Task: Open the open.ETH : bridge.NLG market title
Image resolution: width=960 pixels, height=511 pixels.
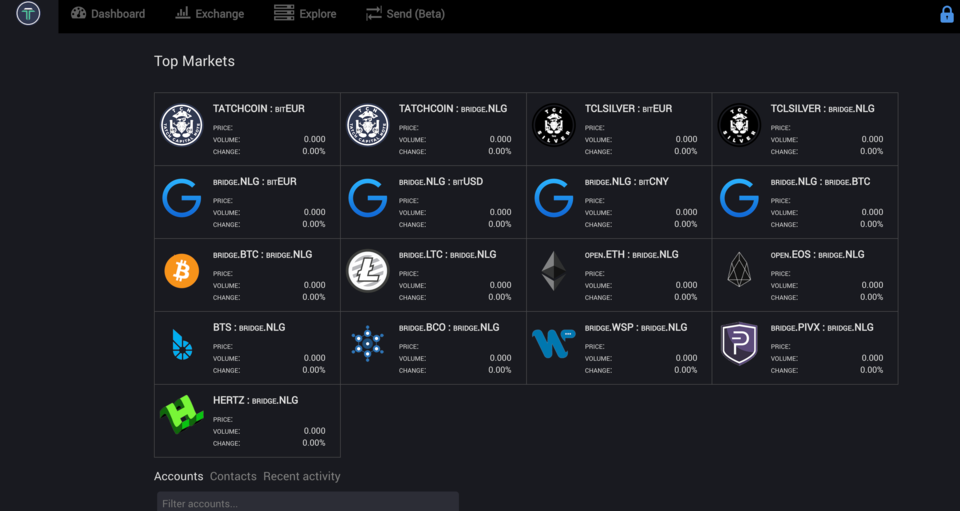Action: 631,254
